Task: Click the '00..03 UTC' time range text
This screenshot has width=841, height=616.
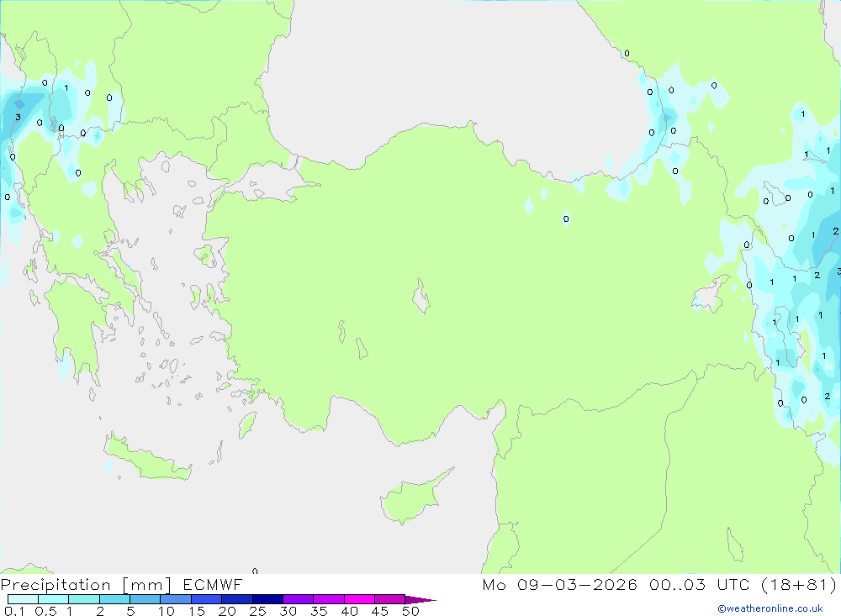Action: click(700, 584)
